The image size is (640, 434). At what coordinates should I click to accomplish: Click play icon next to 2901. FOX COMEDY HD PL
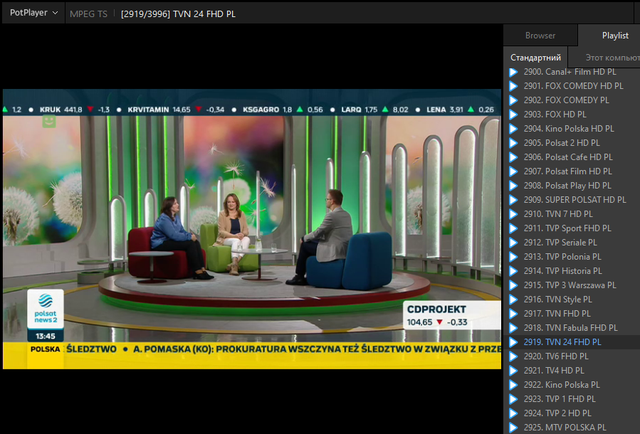tap(513, 86)
